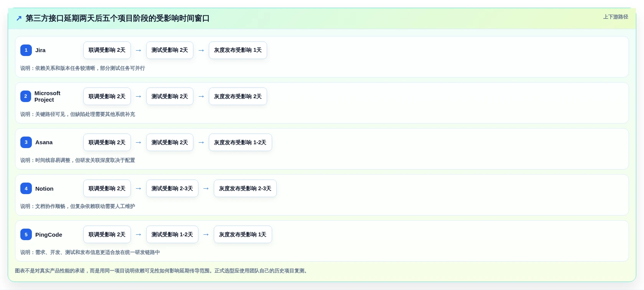
Task: Click the Asana row name
Action: pyautogui.click(x=44, y=142)
